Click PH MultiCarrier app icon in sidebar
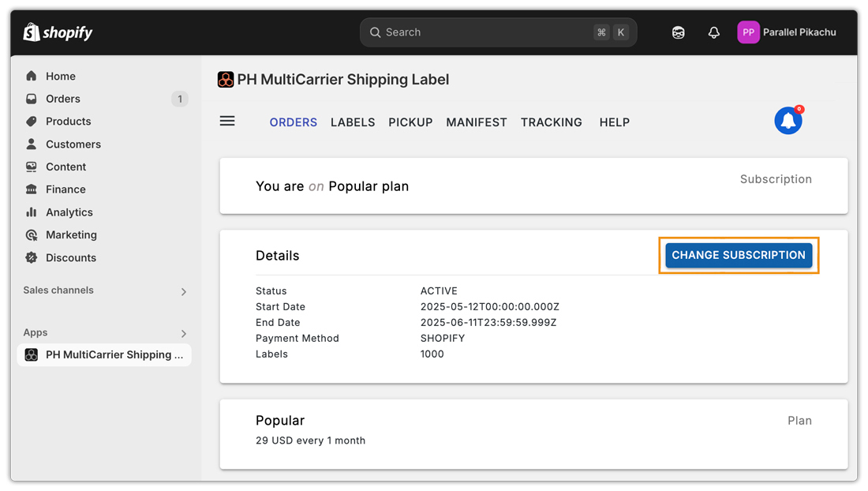This screenshot has height=491, width=868. click(32, 354)
